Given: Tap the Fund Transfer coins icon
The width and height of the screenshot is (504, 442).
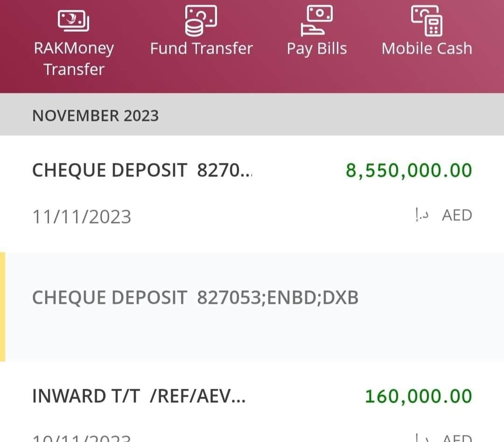Looking at the screenshot, I should coord(201,21).
